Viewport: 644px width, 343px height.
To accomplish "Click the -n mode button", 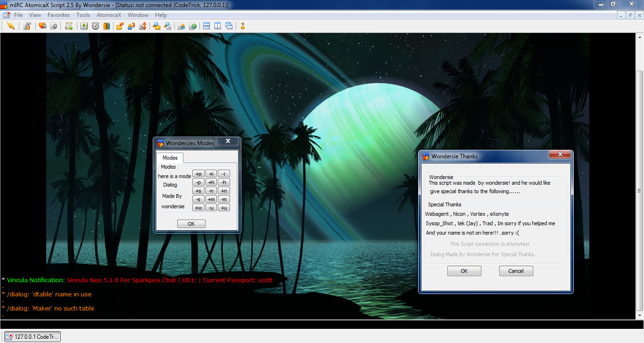I will click(211, 191).
